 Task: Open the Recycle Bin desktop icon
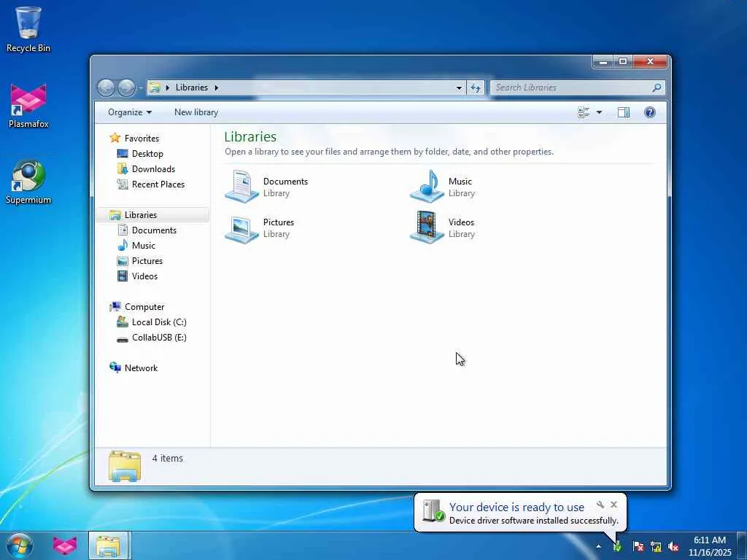point(28,28)
